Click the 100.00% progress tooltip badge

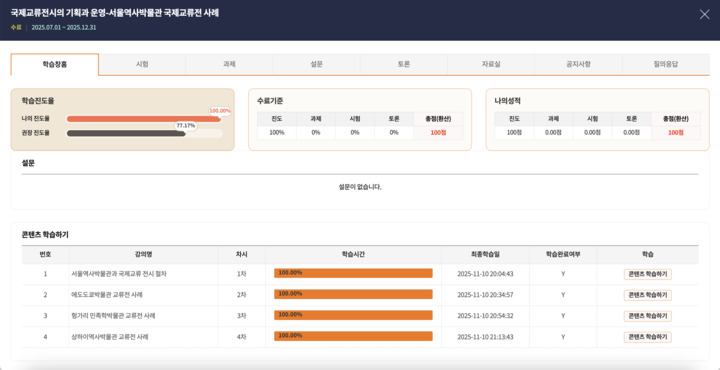(220, 111)
